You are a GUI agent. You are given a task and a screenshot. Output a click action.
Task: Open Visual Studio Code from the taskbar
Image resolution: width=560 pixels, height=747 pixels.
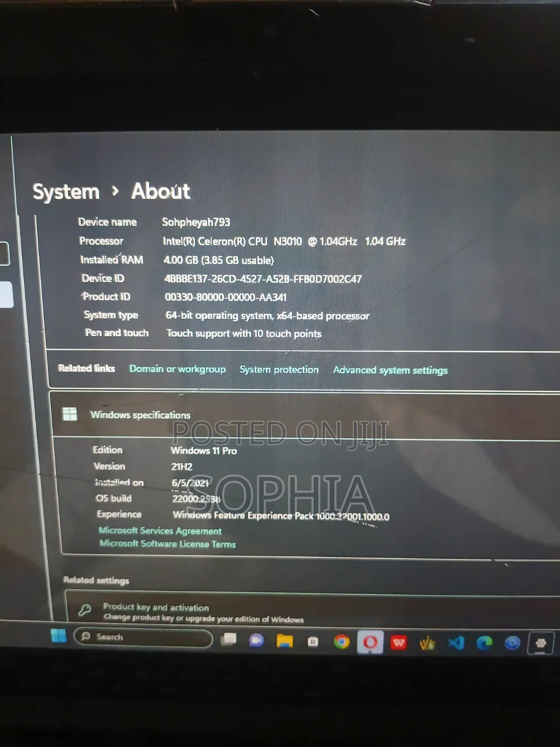click(456, 643)
